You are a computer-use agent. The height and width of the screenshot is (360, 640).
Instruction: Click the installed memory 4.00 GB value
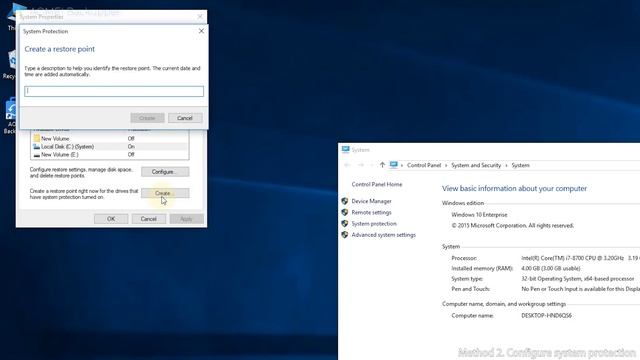551,268
